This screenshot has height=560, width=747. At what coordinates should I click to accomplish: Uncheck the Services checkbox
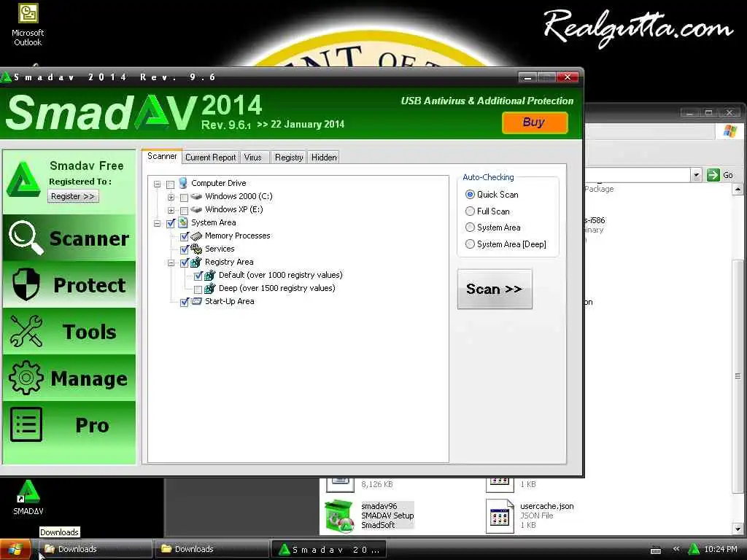tap(185, 249)
